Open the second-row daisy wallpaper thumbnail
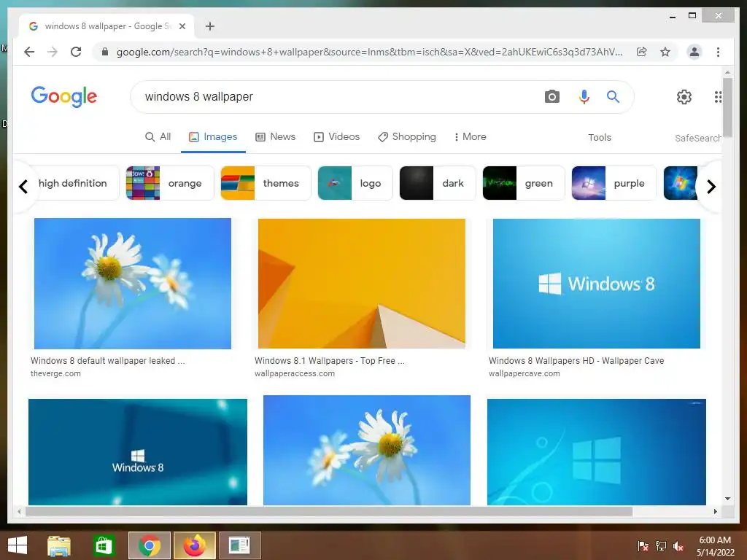Image resolution: width=747 pixels, height=560 pixels. click(x=367, y=450)
